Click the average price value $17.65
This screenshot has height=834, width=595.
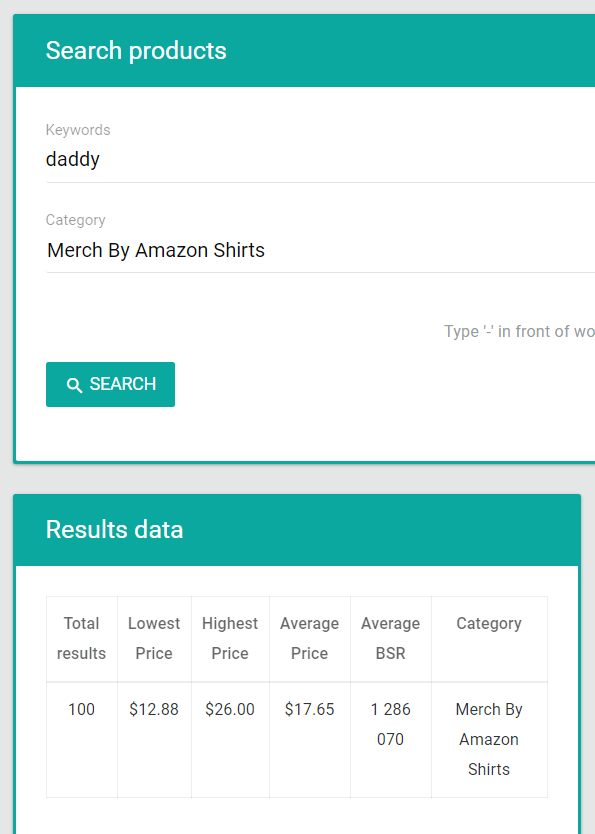coord(309,710)
